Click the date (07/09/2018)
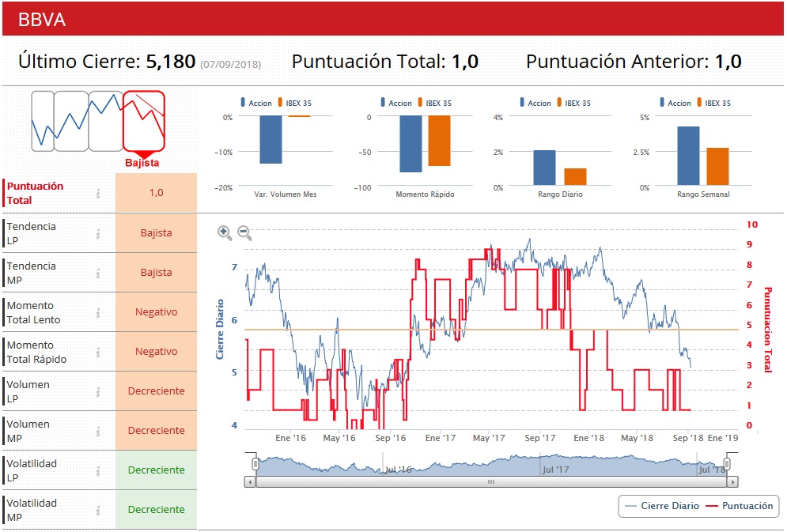Screen dimensions: 787x532 pos(231,64)
